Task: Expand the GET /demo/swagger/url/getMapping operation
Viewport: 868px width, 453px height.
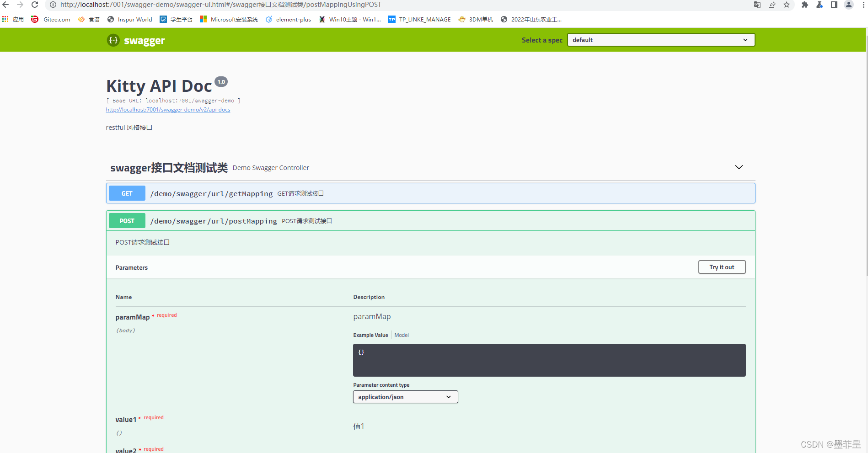Action: point(430,193)
